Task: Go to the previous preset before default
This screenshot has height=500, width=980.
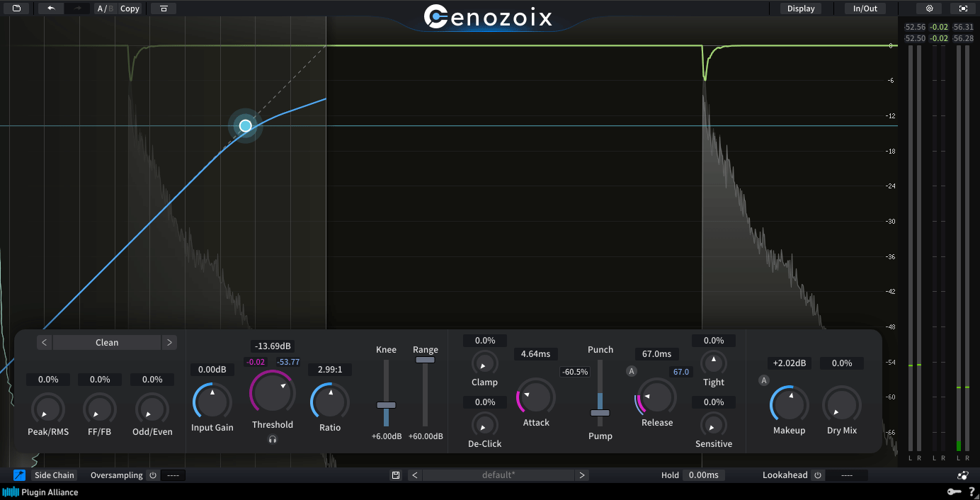Action: (414, 475)
